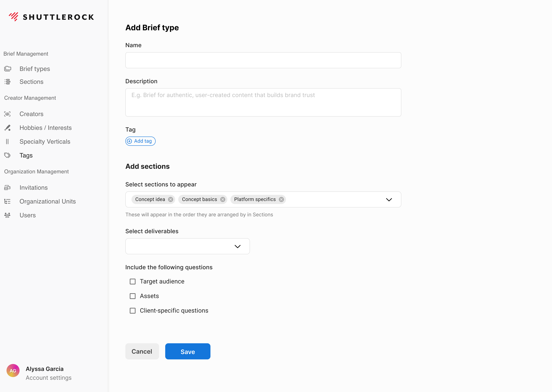Open Specialty Verticals menu item
The height and width of the screenshot is (392, 552).
point(45,142)
